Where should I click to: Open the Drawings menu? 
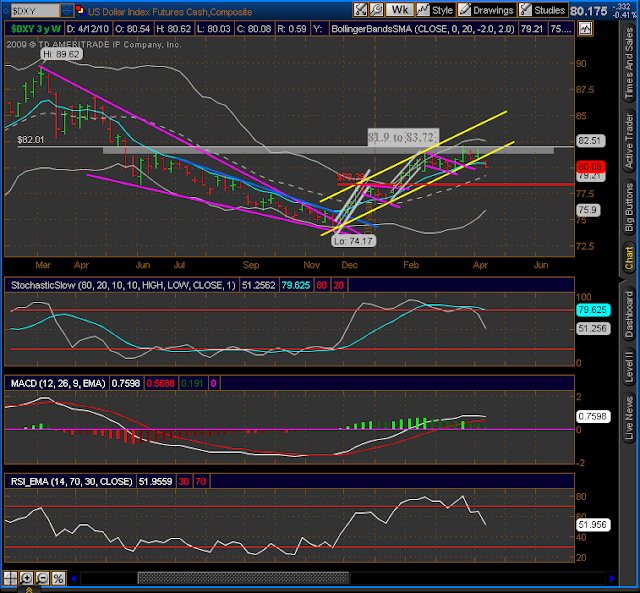click(x=487, y=10)
